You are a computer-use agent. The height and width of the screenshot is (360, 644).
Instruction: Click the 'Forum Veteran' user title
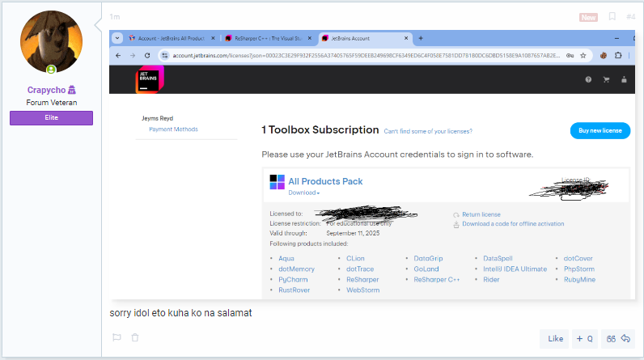pyautogui.click(x=51, y=103)
